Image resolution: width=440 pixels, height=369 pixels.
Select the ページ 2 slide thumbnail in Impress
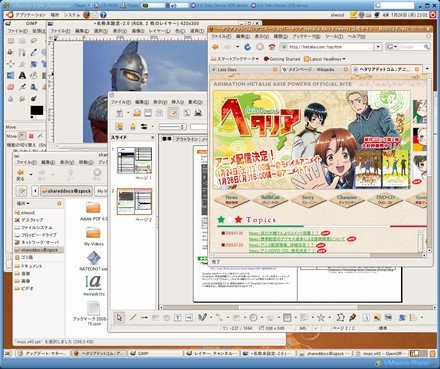tap(134, 201)
